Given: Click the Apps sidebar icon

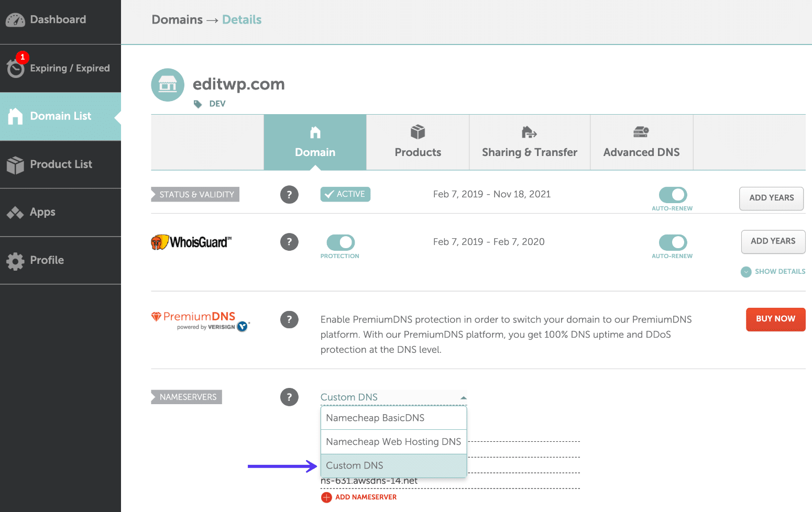Looking at the screenshot, I should [16, 212].
